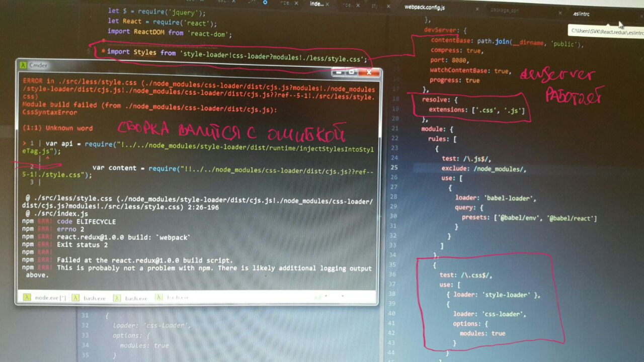Click line 25 'exclude: /node_modules/'

coord(484,169)
